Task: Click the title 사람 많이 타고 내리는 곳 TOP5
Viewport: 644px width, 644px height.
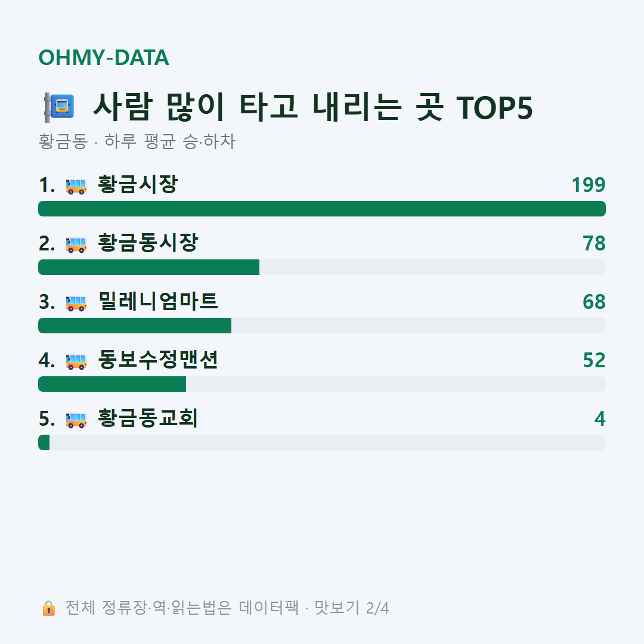Action: [x=313, y=107]
